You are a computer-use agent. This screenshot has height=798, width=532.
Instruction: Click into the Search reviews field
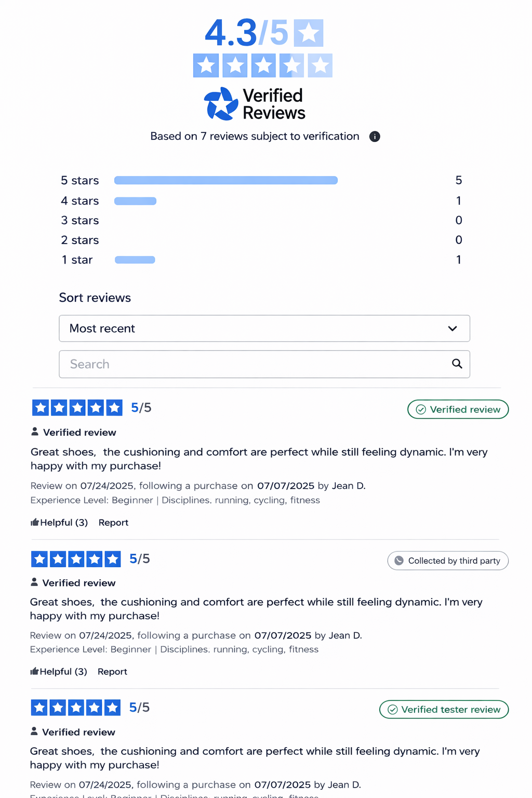pos(255,364)
